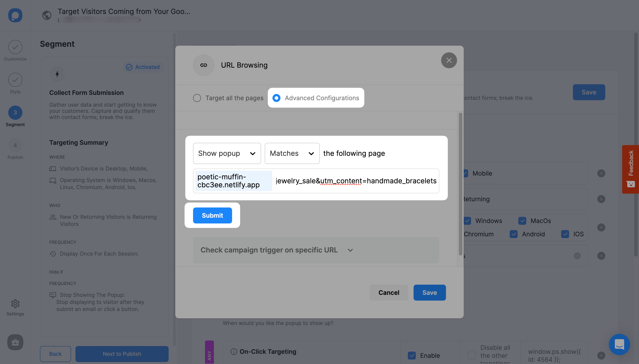Screen dimensions: 639x364
Task: Click the Submit button
Action: [x=212, y=215]
